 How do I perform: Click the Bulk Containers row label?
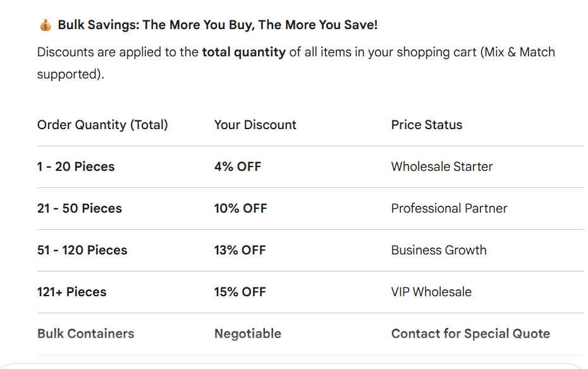(85, 334)
